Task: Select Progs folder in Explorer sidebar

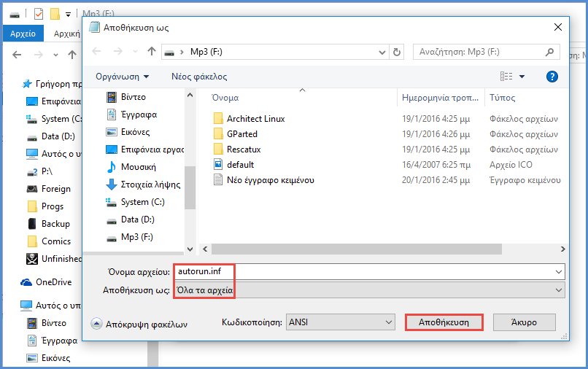Action: (45, 206)
